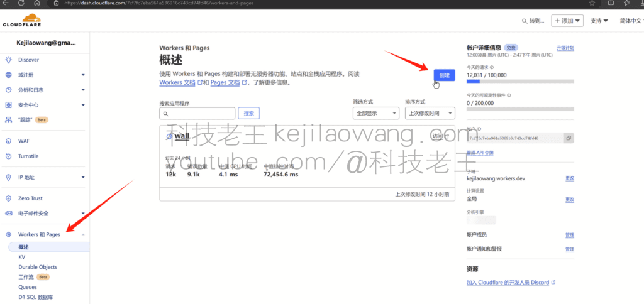Open the 添加 dropdown in header
The image size is (644, 304).
click(x=567, y=21)
